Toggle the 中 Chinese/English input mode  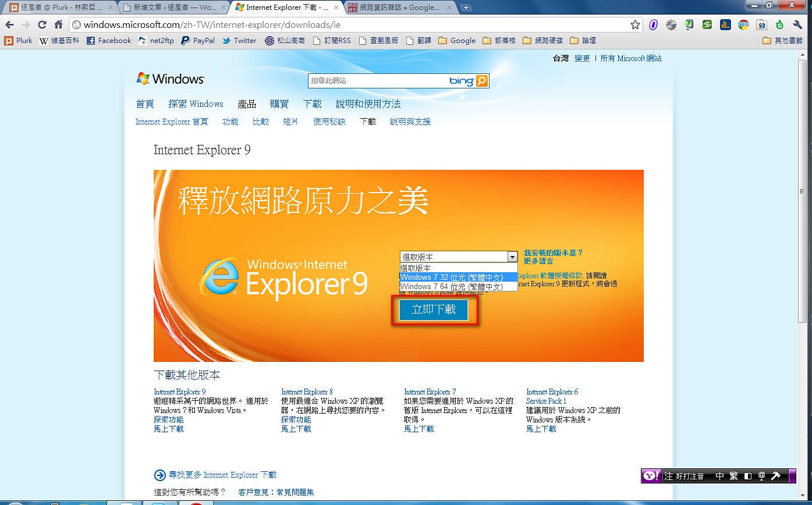719,476
